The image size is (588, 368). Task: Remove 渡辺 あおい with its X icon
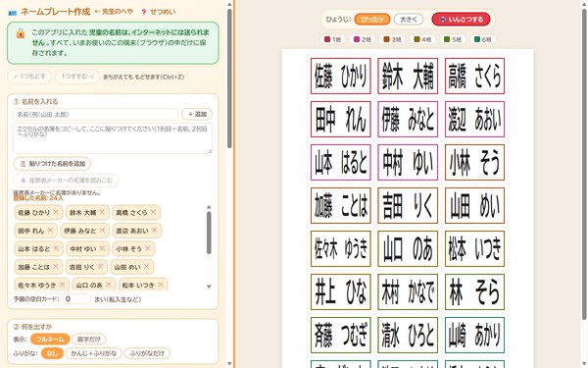[155, 231]
